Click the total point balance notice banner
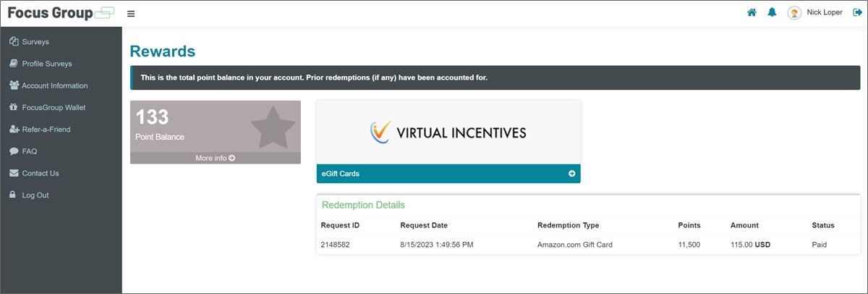Screen dimensions: 868x294 [495, 77]
